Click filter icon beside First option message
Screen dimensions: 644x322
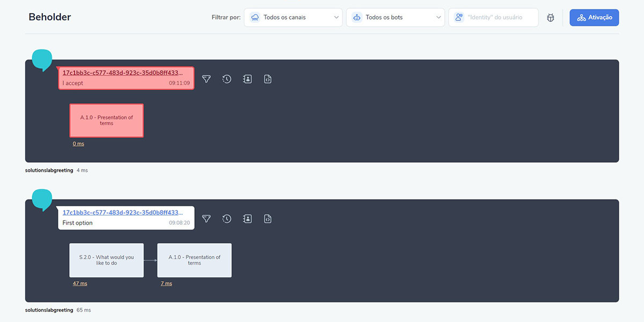click(207, 218)
